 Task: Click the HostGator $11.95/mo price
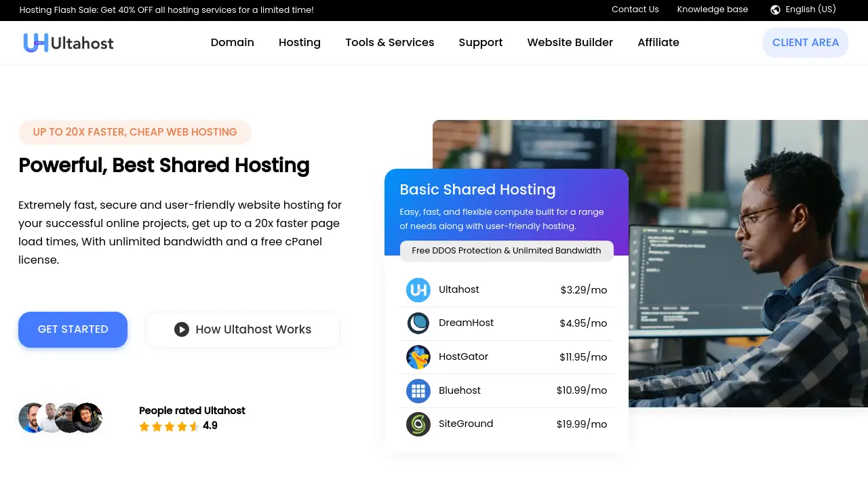(583, 357)
